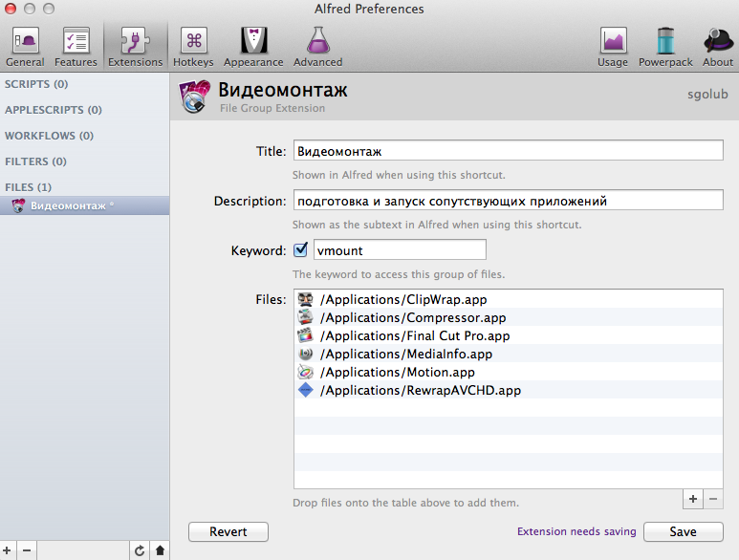Viewport: 739px width, 560px height.
Task: Add a new extension with sidebar plus
Action: (x=7, y=550)
